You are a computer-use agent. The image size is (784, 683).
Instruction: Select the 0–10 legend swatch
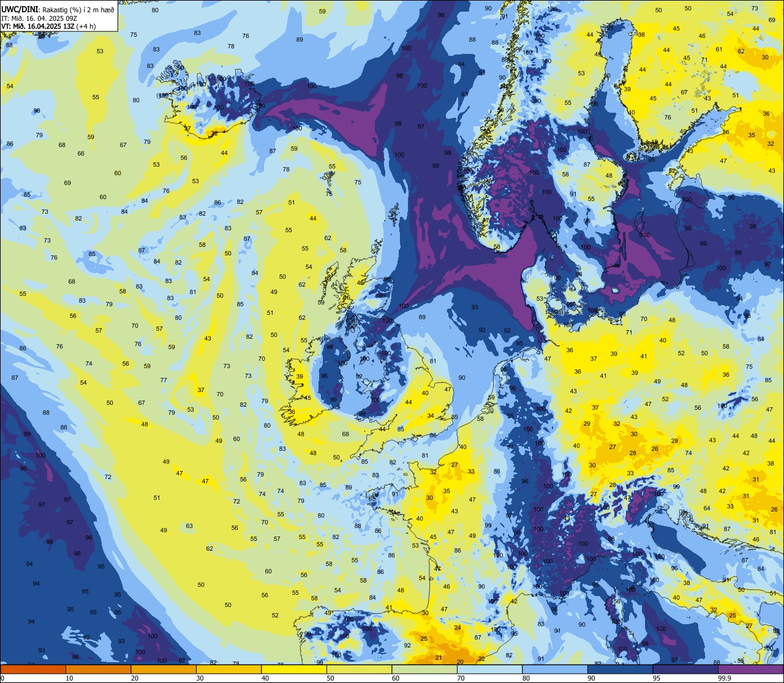[33, 669]
